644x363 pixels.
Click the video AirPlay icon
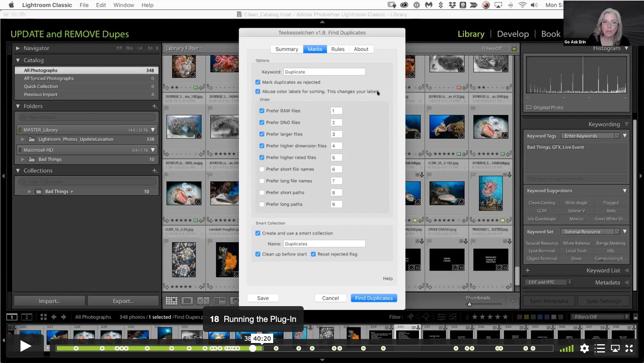click(x=615, y=348)
